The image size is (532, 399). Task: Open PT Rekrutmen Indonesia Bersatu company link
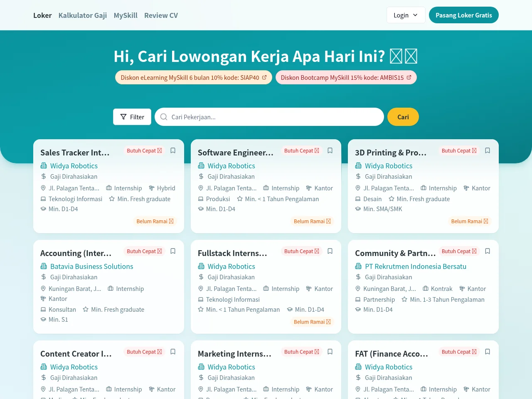[416, 266]
